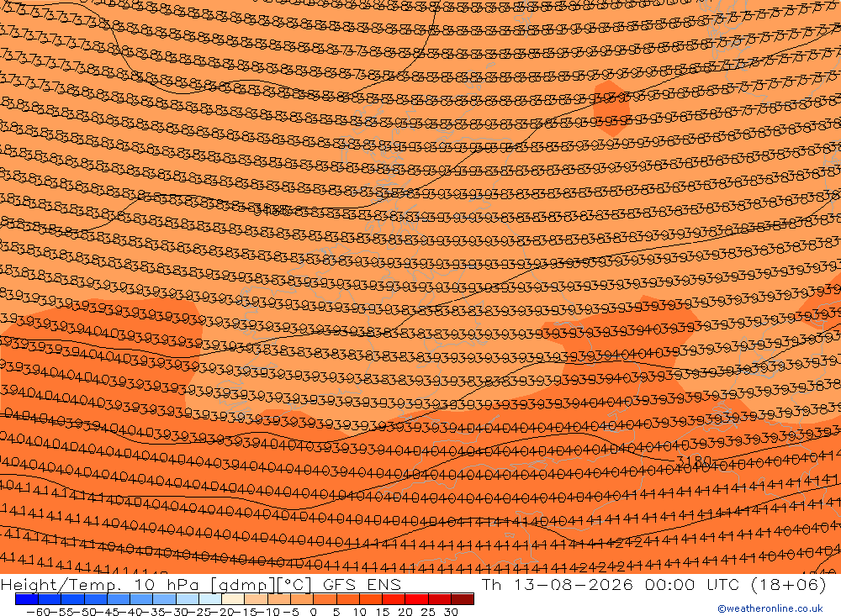Pick the pale blue swatch between -30 and -25
841x616 pixels.
coord(188,599)
